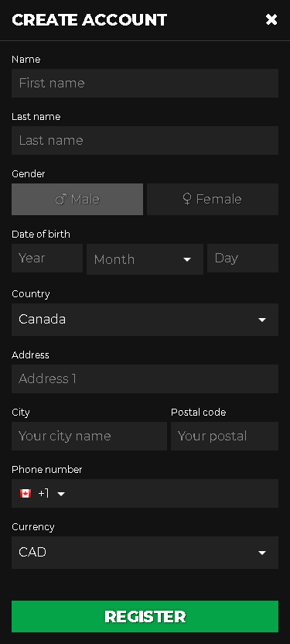
Task: Focus the Address 1 input field
Action: (x=145, y=379)
